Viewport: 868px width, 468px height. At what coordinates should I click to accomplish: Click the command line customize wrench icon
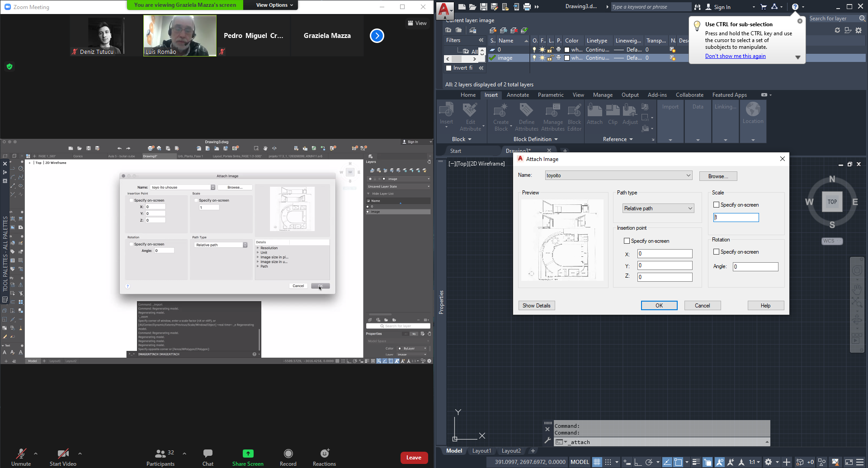pos(547,440)
